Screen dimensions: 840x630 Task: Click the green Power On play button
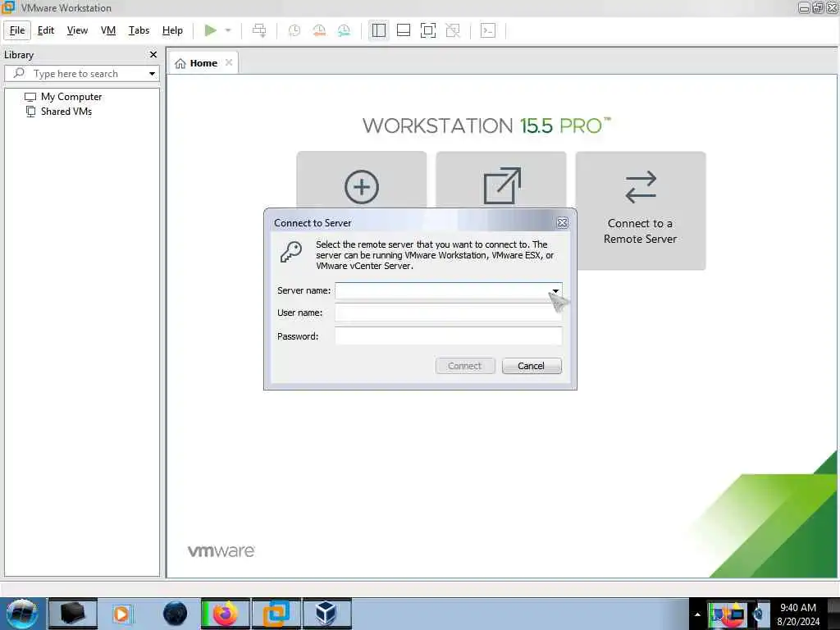pos(211,30)
